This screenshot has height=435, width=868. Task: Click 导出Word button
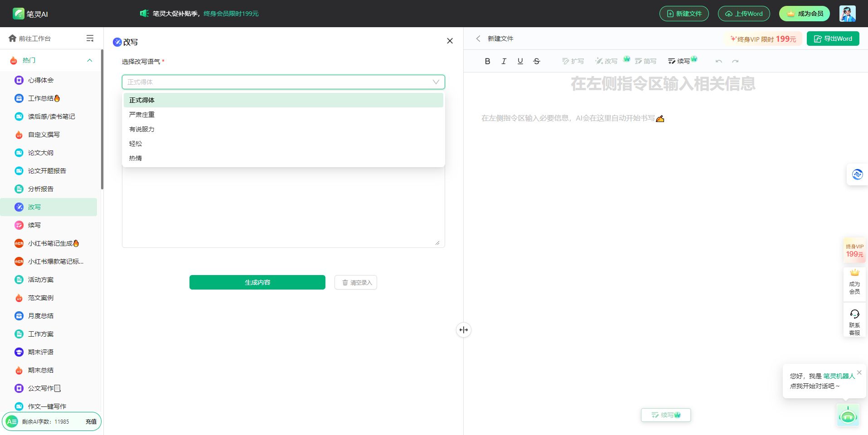(x=833, y=39)
